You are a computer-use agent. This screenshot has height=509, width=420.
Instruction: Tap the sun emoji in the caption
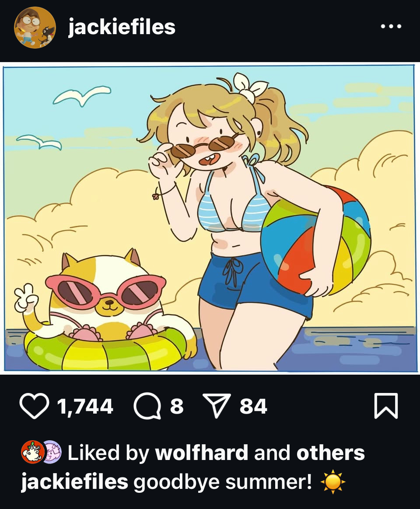[x=333, y=482]
